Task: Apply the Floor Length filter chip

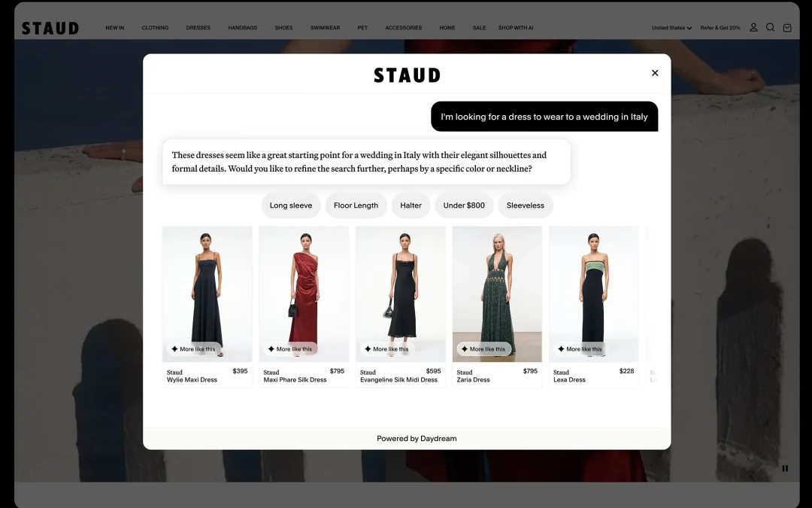Action: point(356,205)
